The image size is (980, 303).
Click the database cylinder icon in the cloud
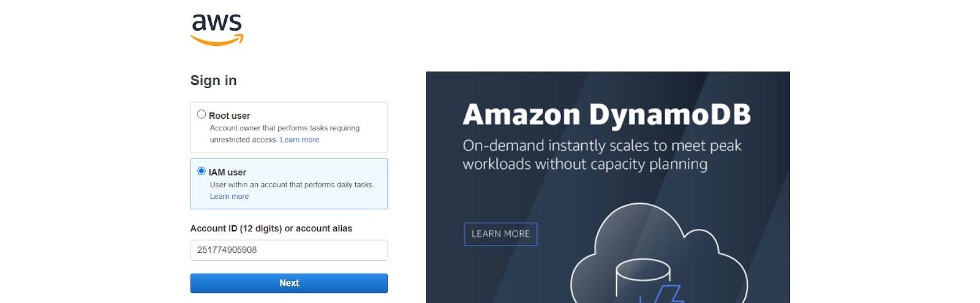click(643, 280)
